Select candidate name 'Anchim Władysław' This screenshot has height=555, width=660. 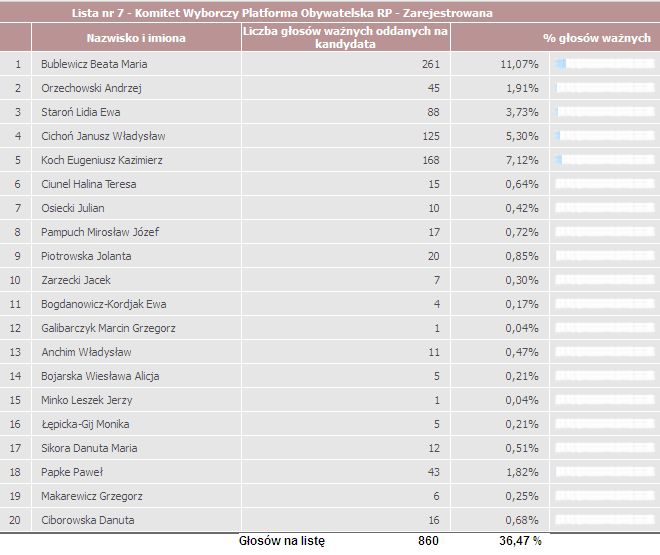pyautogui.click(x=86, y=352)
